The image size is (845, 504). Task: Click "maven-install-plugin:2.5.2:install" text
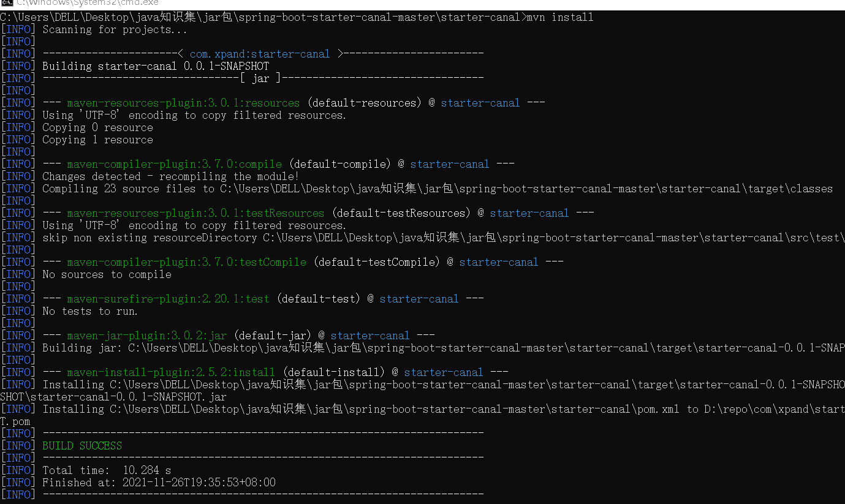point(171,372)
